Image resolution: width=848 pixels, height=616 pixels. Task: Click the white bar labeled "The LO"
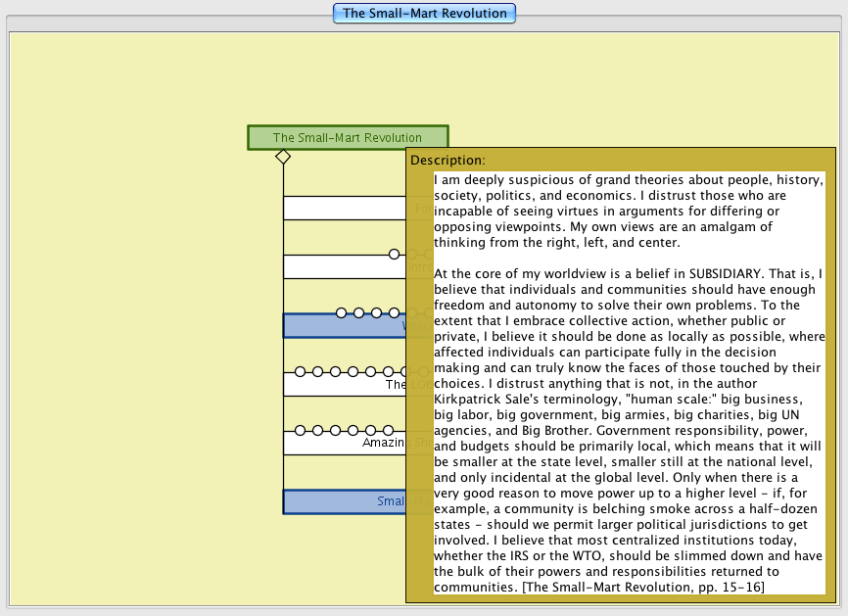pos(344,385)
